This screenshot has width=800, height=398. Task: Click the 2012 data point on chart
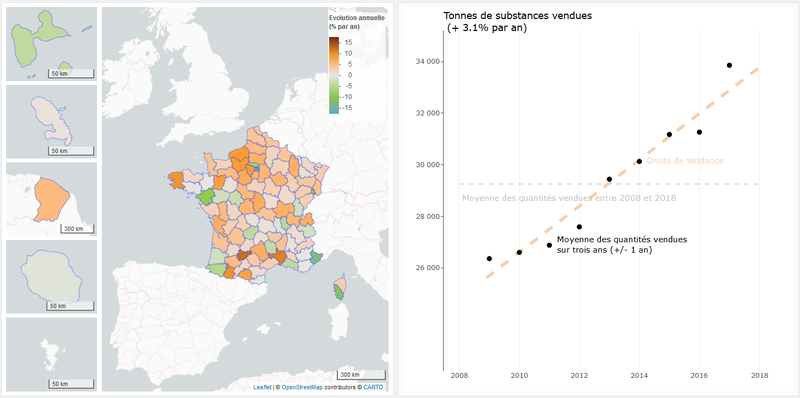pos(579,227)
